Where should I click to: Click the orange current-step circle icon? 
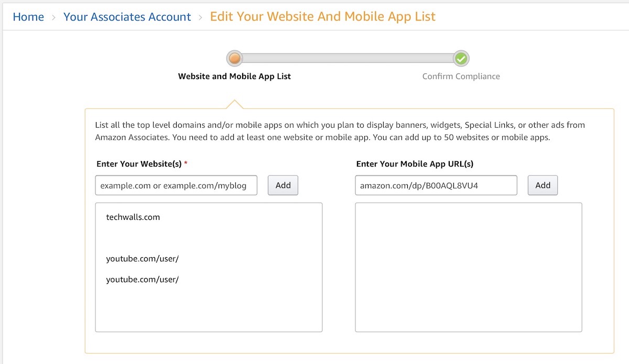234,58
